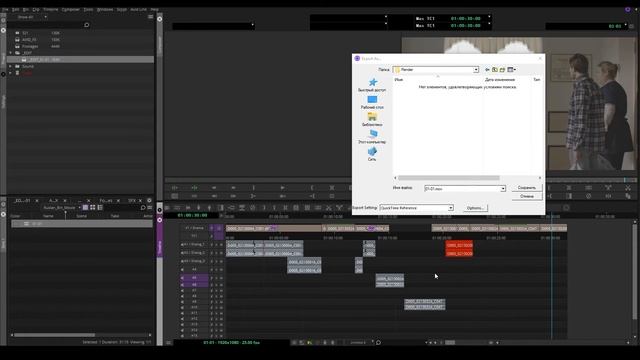Open Рабочий стол in the dialog sidebar

(x=372, y=102)
